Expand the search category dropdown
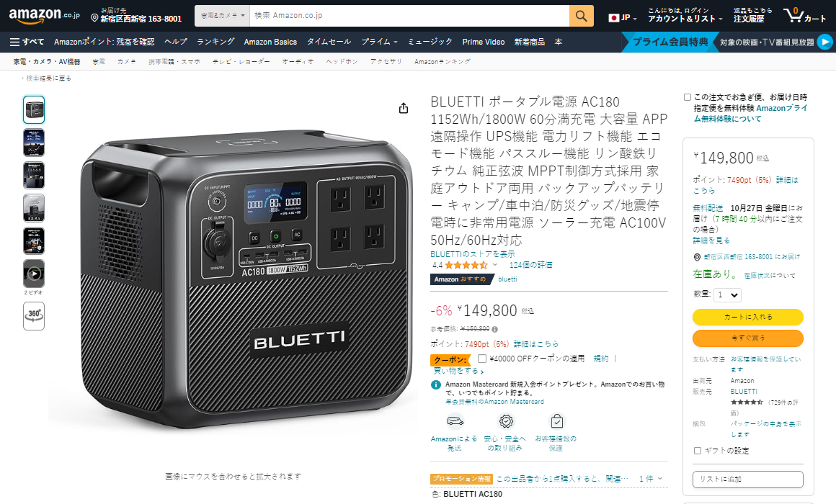Screen dimensions: 836x504 click(222, 16)
